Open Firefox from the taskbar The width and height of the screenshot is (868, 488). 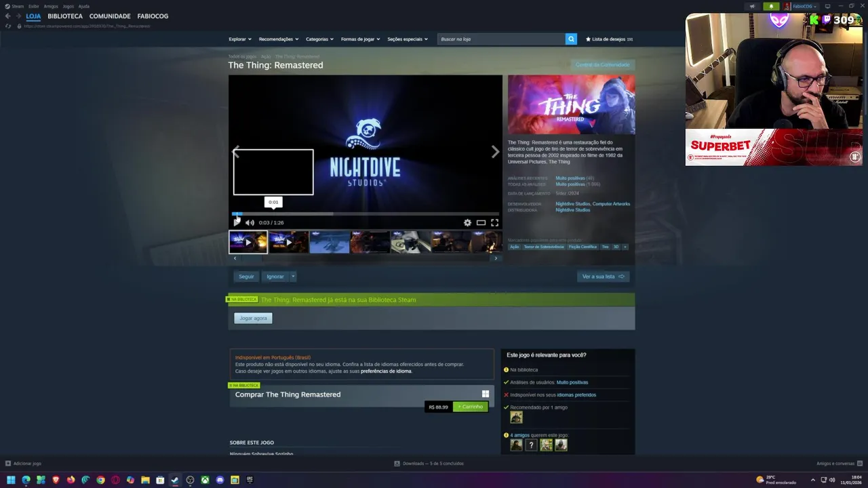71,480
